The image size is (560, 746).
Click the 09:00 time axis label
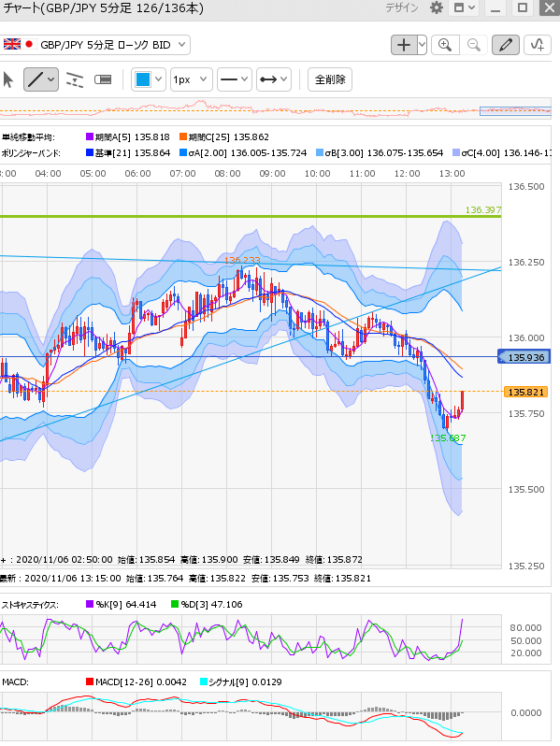273,174
